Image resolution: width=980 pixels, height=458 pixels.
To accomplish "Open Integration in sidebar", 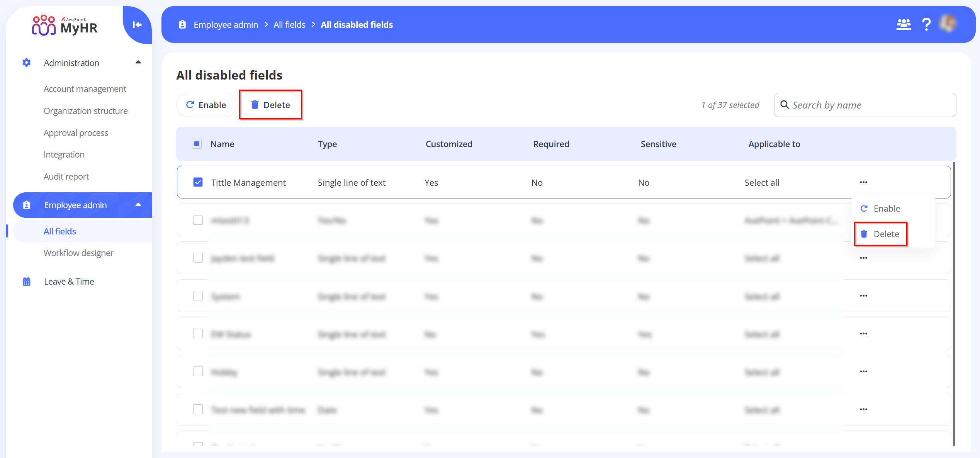I will click(64, 154).
